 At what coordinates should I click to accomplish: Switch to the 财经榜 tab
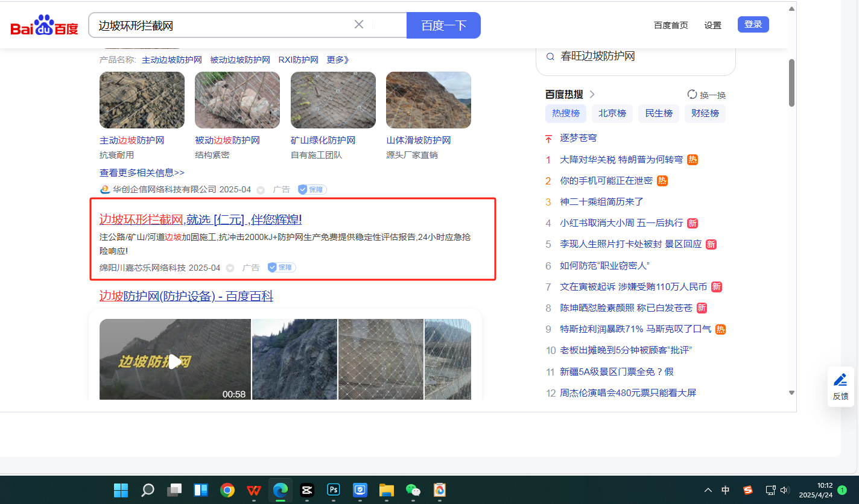click(705, 113)
